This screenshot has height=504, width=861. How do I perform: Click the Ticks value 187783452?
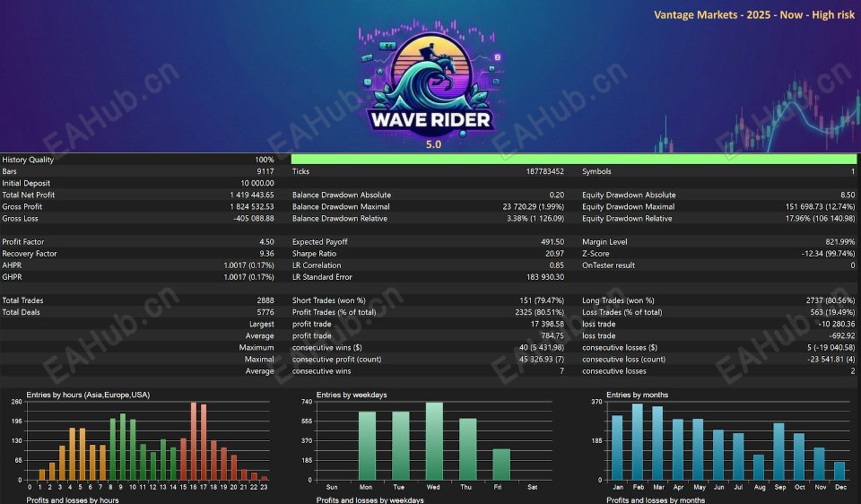coord(544,171)
